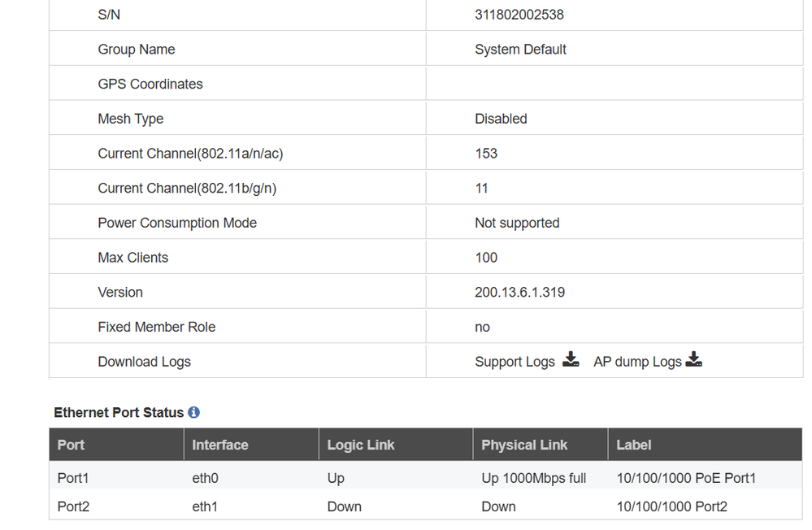Select the Port2 row entry
812x530 pixels.
click(x=73, y=506)
